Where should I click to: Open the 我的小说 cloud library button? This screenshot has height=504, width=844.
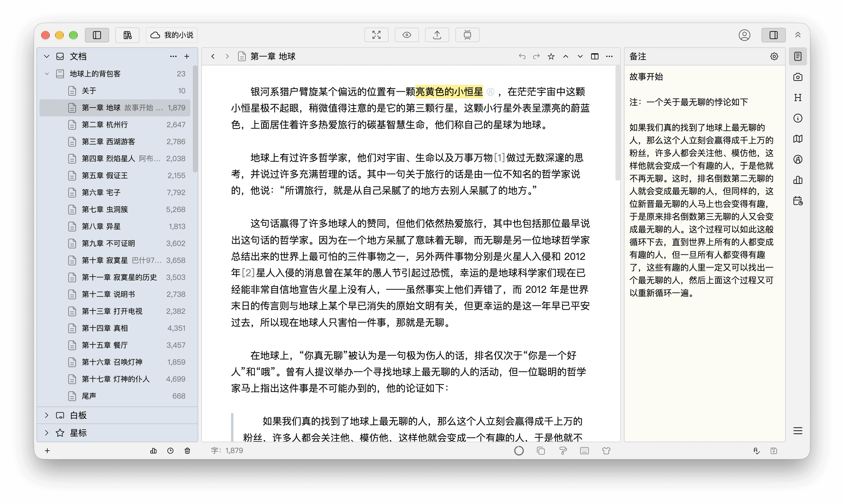[x=172, y=35]
